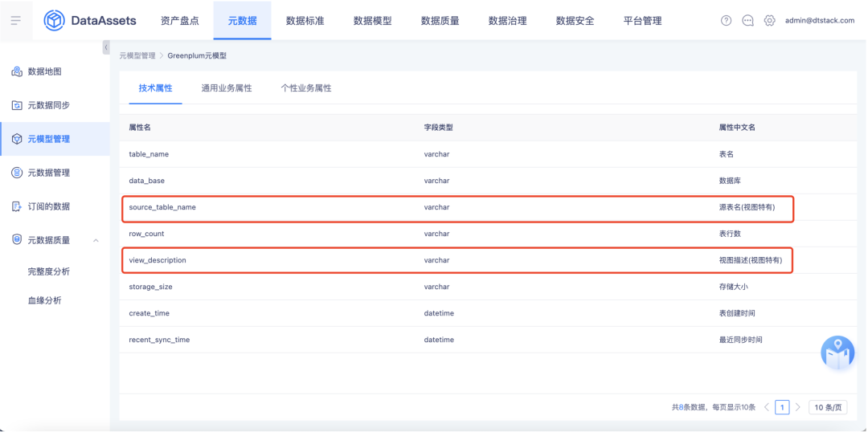Open the floating map guide icon
The height and width of the screenshot is (432, 868).
point(838,353)
